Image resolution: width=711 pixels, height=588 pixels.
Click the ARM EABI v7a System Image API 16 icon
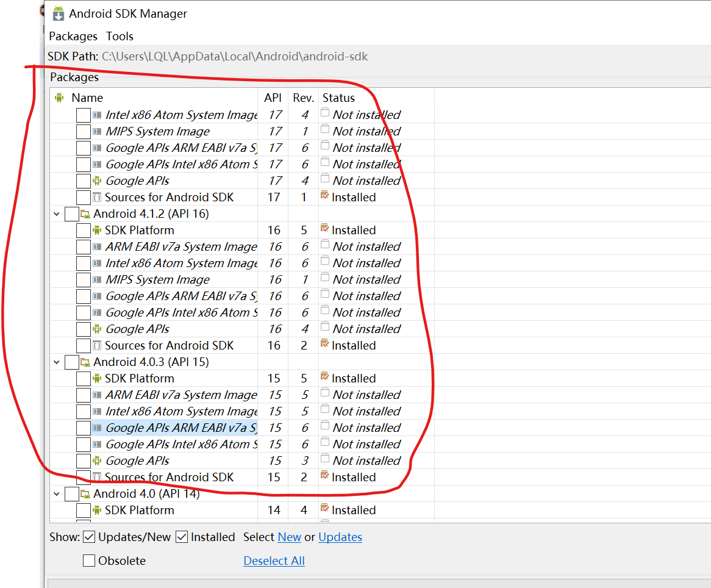(x=97, y=247)
